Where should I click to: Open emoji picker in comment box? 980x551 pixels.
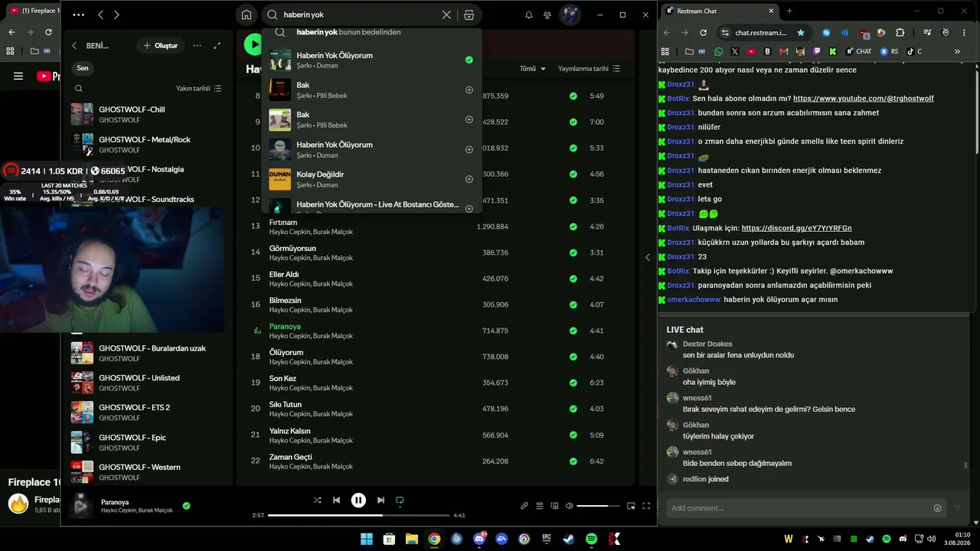click(x=937, y=508)
